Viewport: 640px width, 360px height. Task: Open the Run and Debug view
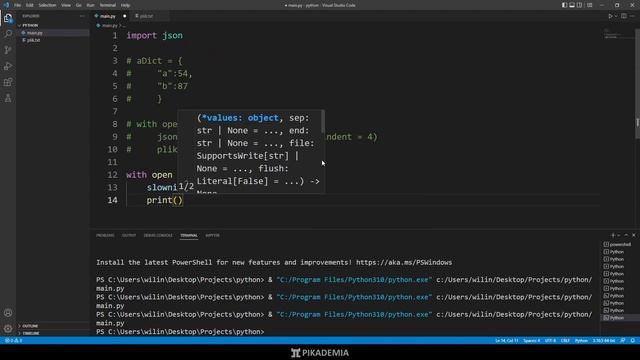click(8, 66)
